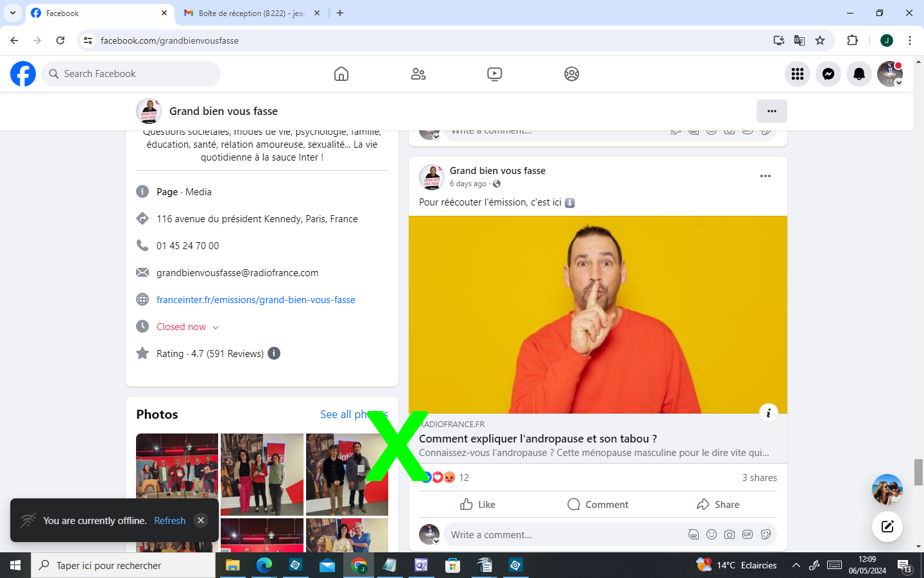Open the post's three-dot options menu
The width and height of the screenshot is (924, 578).
(766, 176)
